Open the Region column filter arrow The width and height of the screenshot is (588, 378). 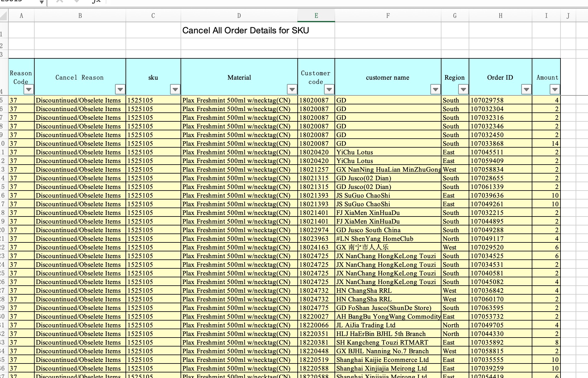(463, 90)
